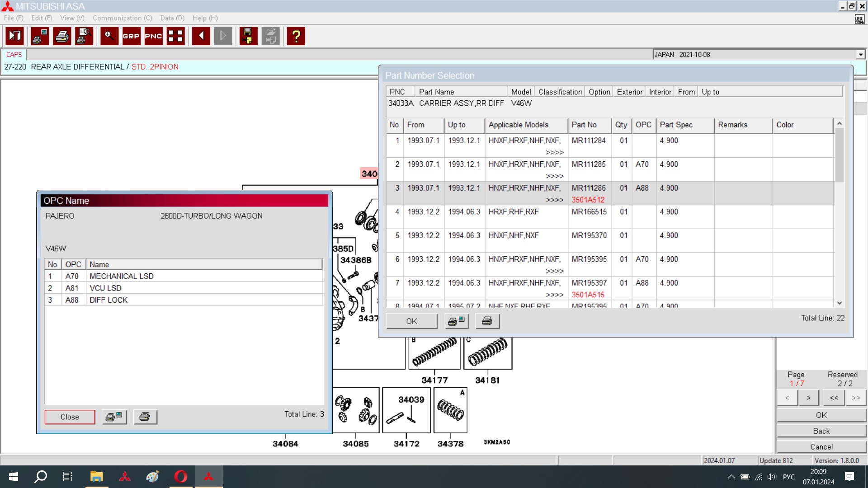Viewport: 868px width, 488px height.
Task: Click the yellow question mark help icon
Action: [x=296, y=36]
